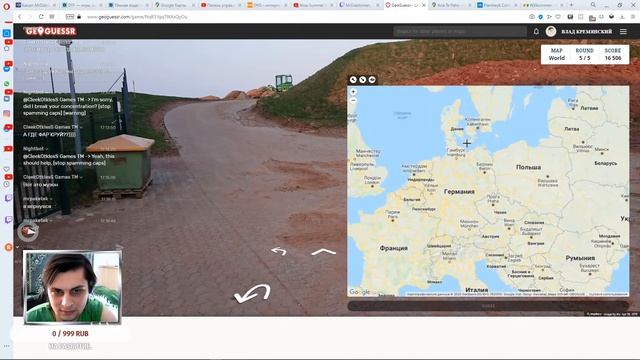This screenshot has height=360, width=640.
Task: Switch to the first browser tab
Action: (x=36, y=5)
